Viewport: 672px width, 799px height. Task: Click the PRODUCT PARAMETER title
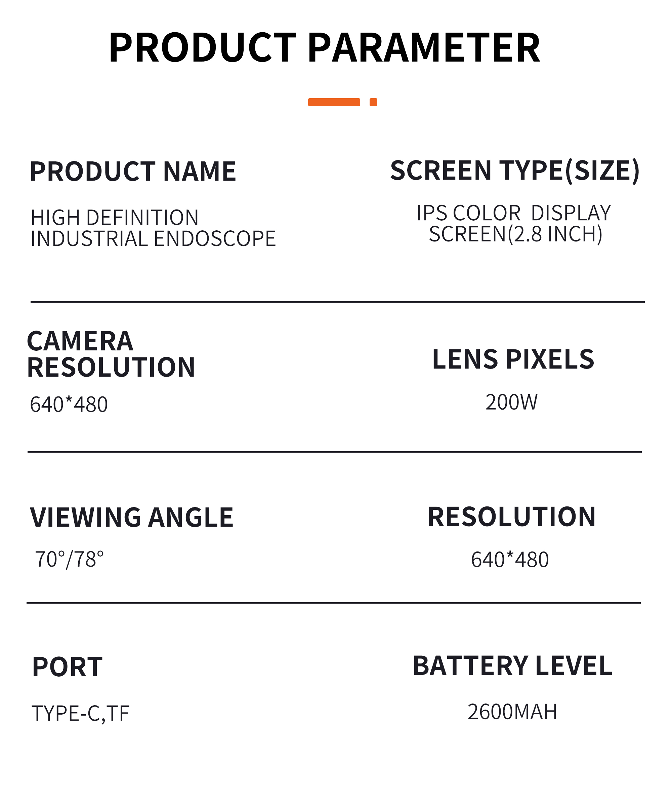click(x=325, y=48)
